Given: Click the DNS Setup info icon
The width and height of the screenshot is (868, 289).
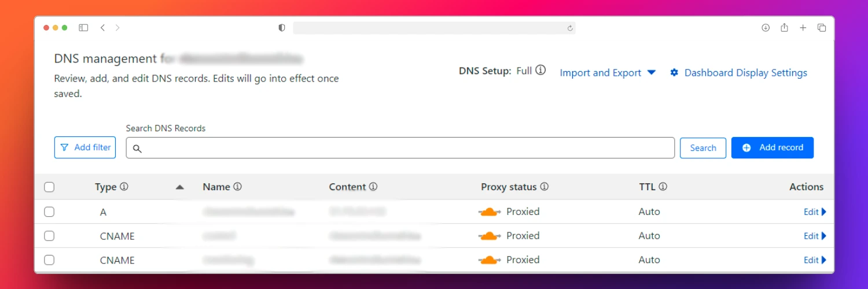Looking at the screenshot, I should point(540,71).
